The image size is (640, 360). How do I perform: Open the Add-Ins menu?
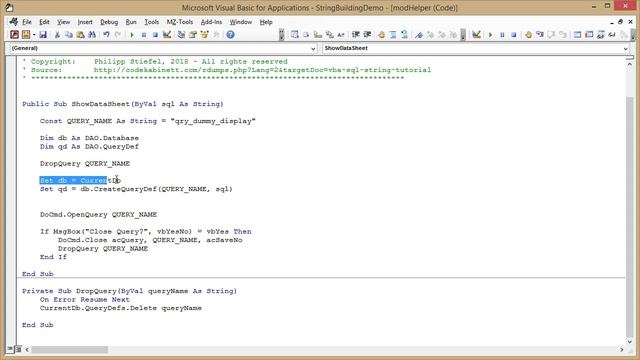(211, 22)
